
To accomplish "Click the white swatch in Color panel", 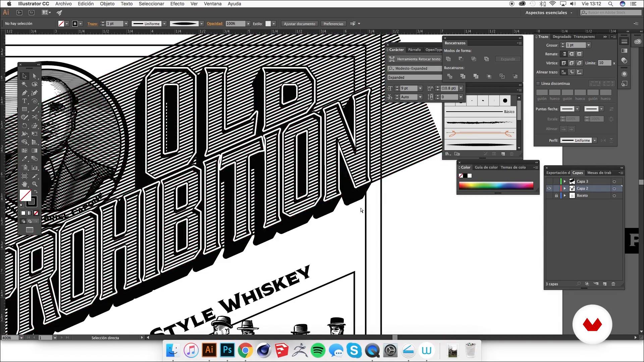I will coord(470,176).
